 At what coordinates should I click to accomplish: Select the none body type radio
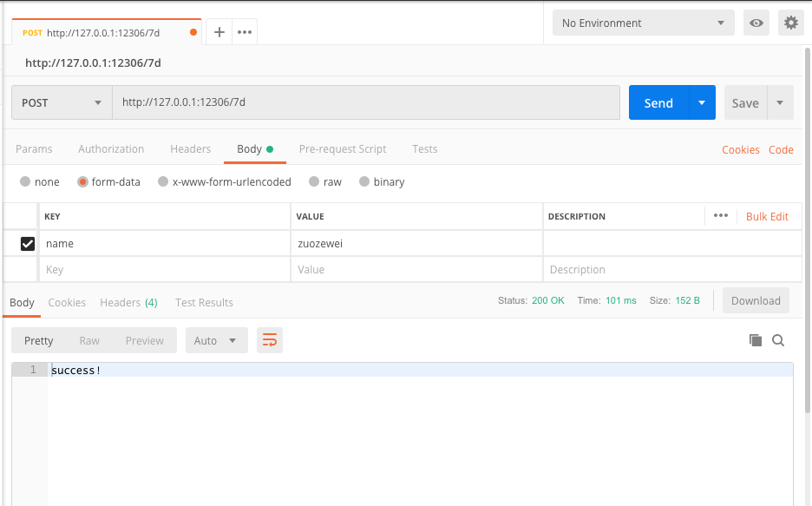coord(25,181)
